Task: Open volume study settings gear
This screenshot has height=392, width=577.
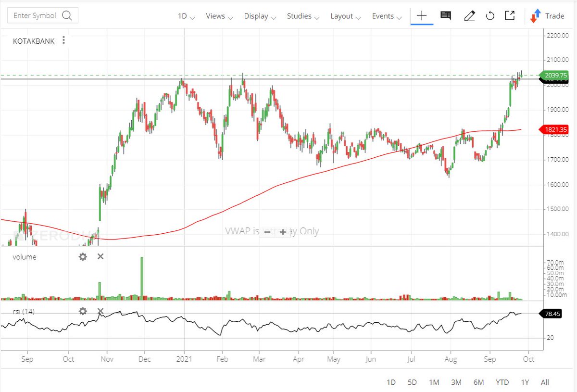Action: [x=83, y=257]
